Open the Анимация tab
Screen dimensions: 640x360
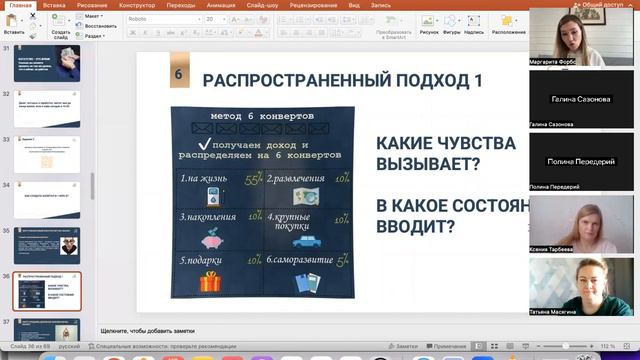click(x=221, y=5)
